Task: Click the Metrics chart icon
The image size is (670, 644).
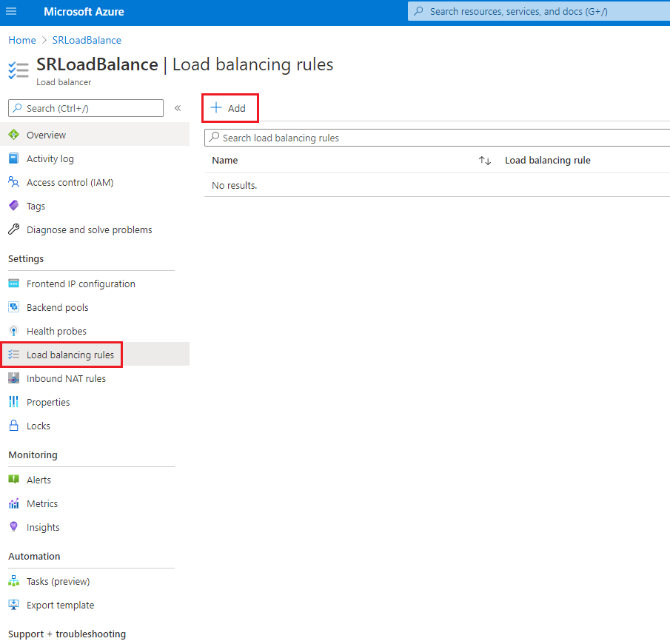Action: [16, 503]
